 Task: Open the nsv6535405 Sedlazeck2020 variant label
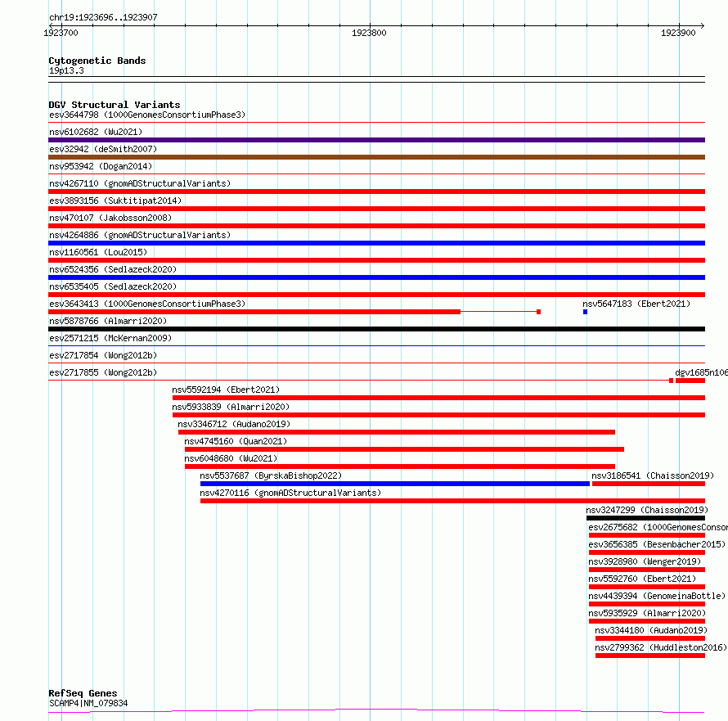coord(113,286)
